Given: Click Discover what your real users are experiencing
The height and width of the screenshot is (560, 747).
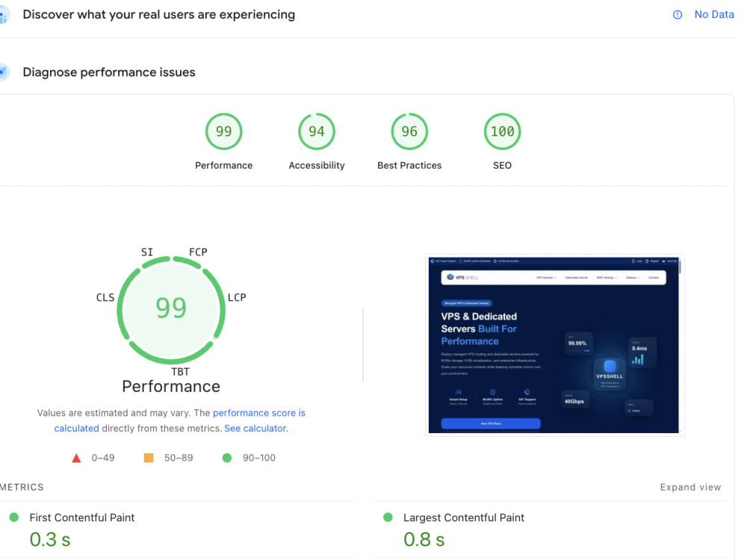Looking at the screenshot, I should point(158,15).
